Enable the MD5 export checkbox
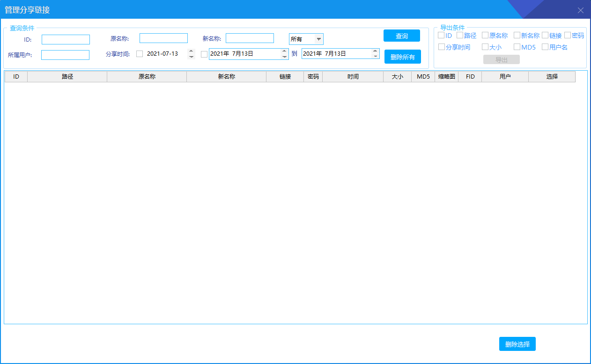This screenshot has height=364, width=591. point(517,47)
